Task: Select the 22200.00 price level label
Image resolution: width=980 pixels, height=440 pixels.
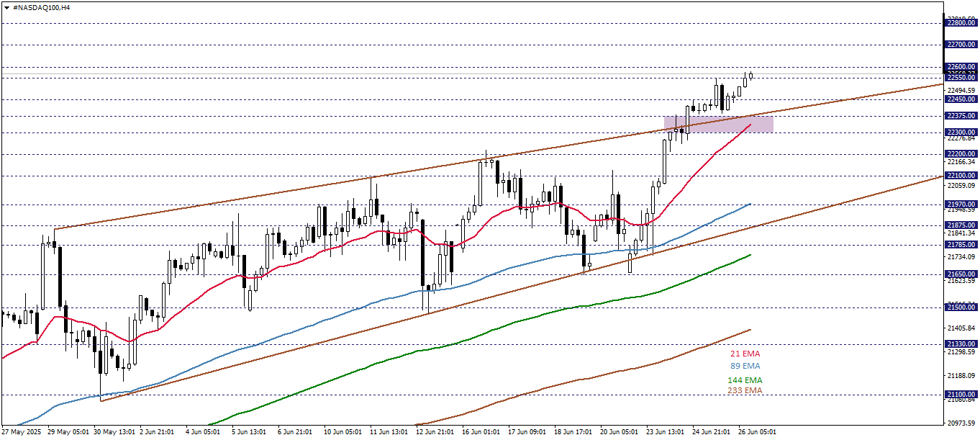Action: (x=961, y=154)
